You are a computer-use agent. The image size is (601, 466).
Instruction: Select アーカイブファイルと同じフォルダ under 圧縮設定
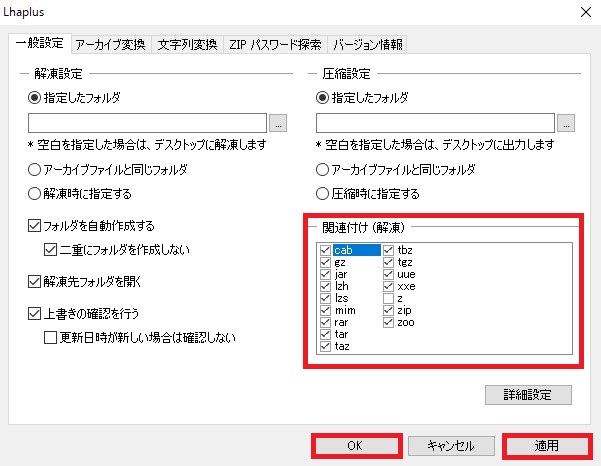coord(322,169)
